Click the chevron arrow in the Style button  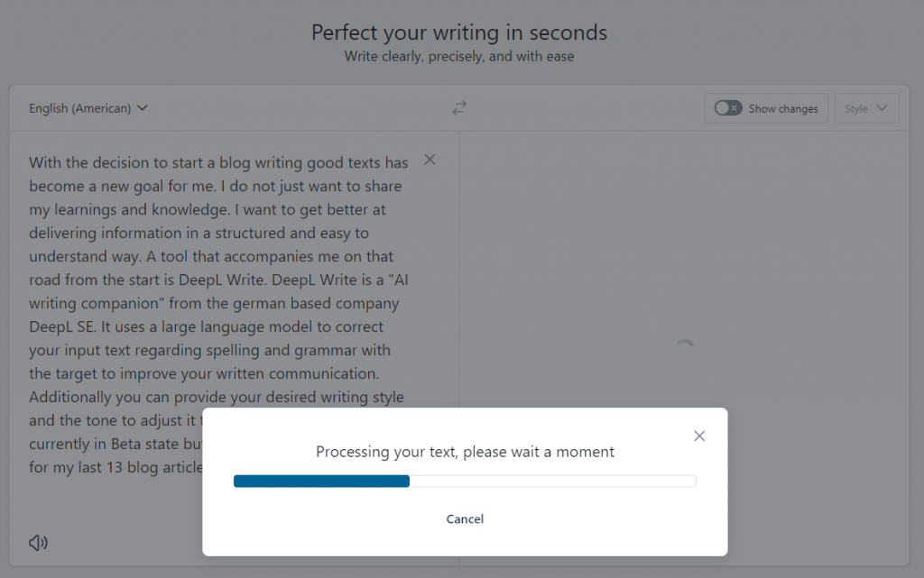point(882,109)
